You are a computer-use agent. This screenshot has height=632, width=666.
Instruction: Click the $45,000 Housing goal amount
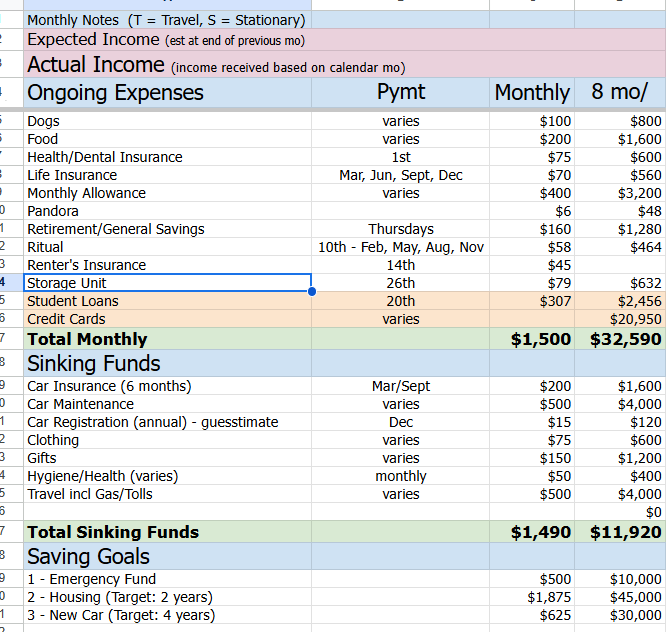click(x=626, y=597)
